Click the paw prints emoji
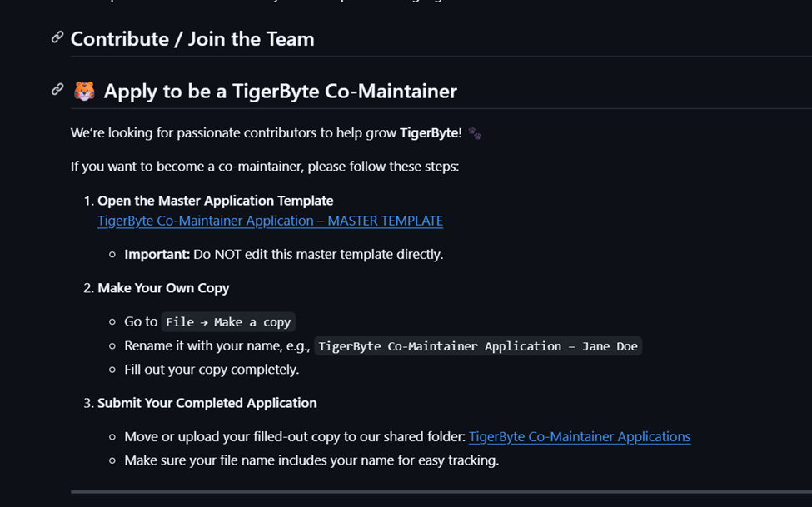Viewport: 812px width, 507px height. (x=475, y=133)
